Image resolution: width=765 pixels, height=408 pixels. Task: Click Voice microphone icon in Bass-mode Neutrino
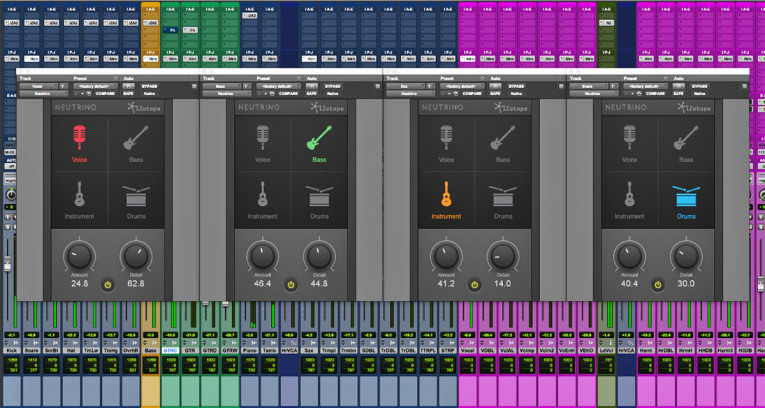click(263, 138)
